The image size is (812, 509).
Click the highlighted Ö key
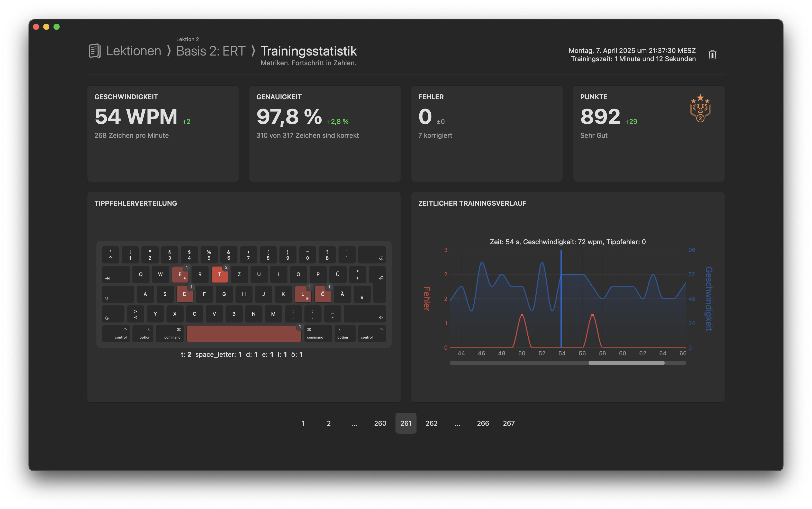click(322, 294)
